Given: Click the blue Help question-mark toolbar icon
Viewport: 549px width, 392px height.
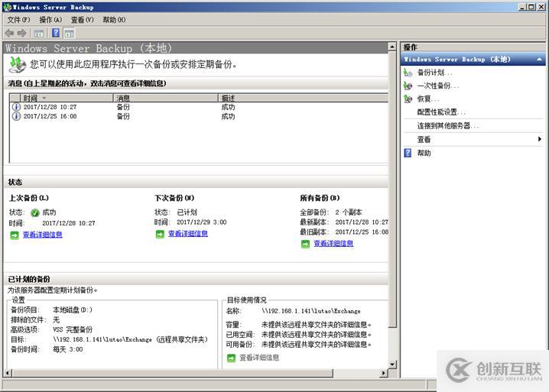Looking at the screenshot, I should (56, 33).
